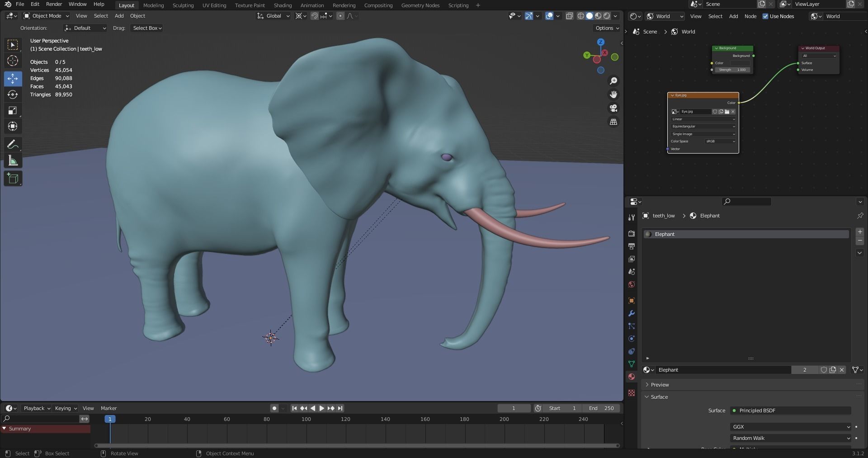Add a material slot with plus button
The height and width of the screenshot is (458, 868).
tap(860, 232)
